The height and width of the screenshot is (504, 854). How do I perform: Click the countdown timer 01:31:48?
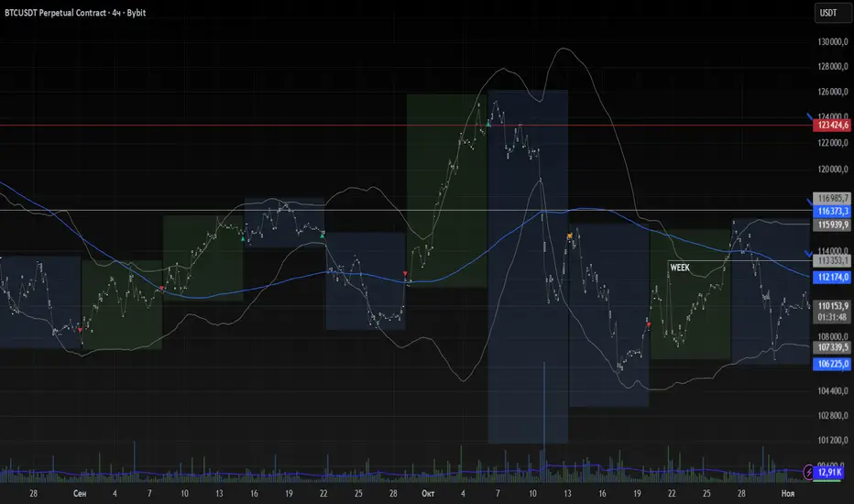[x=833, y=317]
